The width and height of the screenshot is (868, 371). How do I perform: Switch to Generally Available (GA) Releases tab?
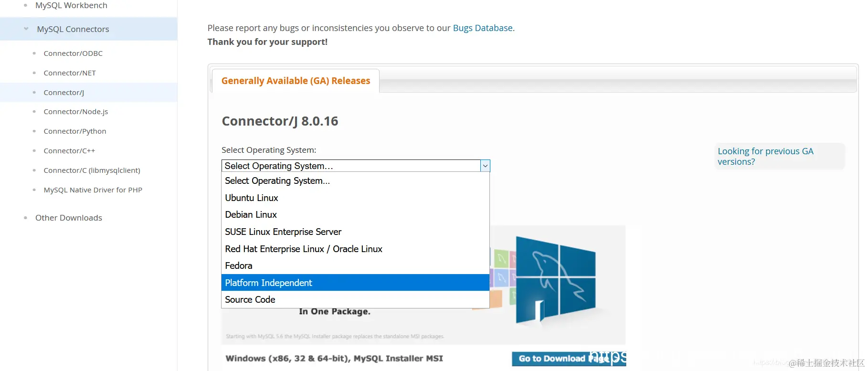[296, 81]
